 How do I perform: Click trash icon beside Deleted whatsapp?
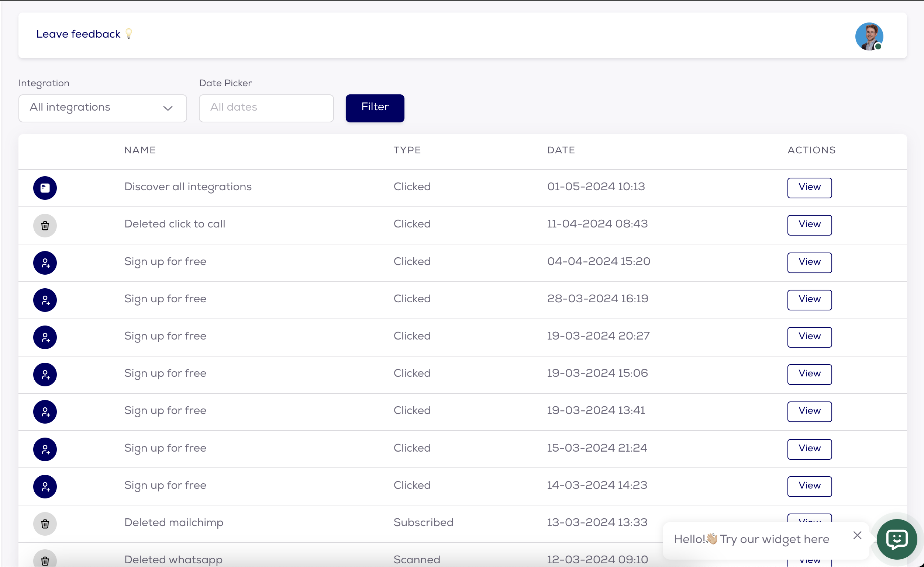tap(45, 560)
